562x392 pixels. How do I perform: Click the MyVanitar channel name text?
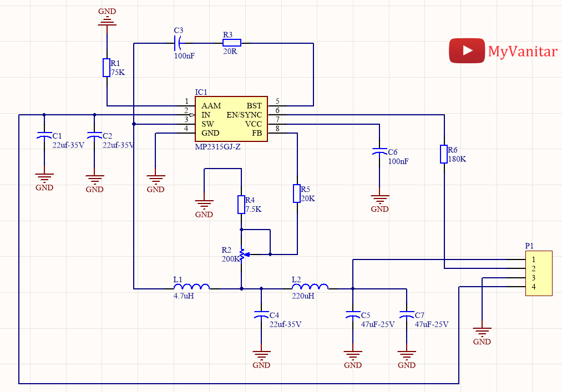click(523, 52)
